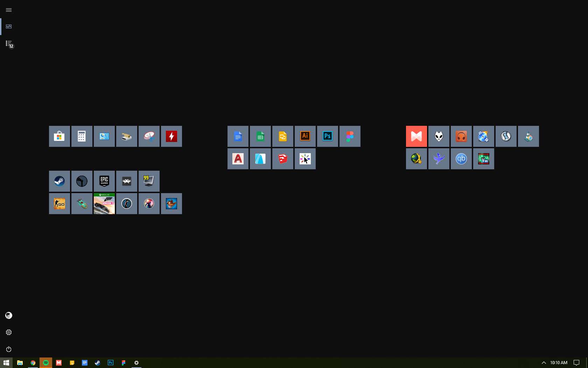
Task: Launch the Fraps 99 monitor tile
Action: (x=149, y=181)
